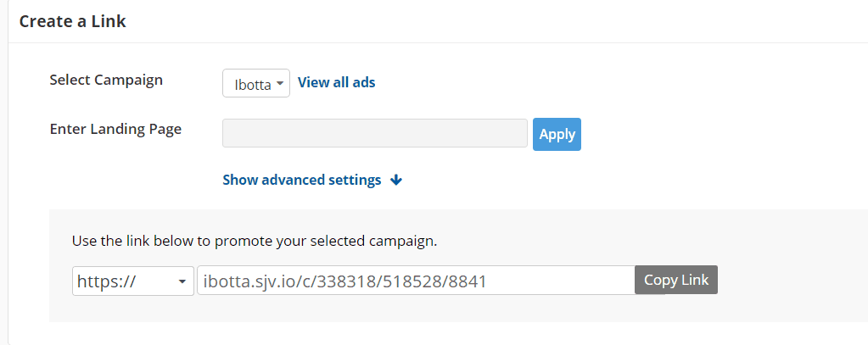Open the https:// protocol dropdown
The image size is (868, 345).
pyautogui.click(x=133, y=281)
